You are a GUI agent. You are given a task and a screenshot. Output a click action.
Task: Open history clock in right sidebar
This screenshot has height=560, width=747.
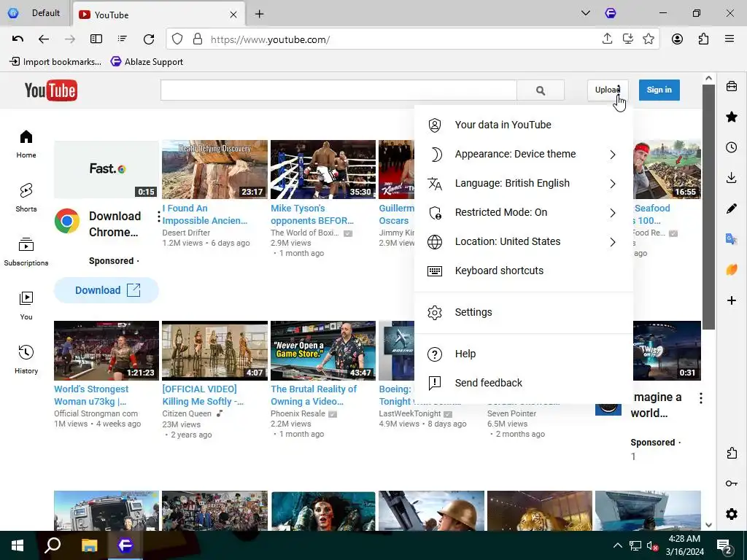732,147
